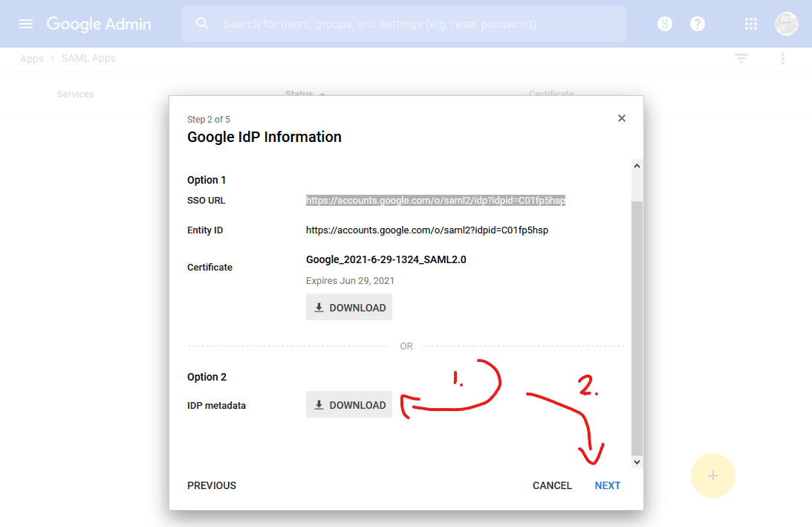Close the Google IdP Information dialog

coord(622,118)
